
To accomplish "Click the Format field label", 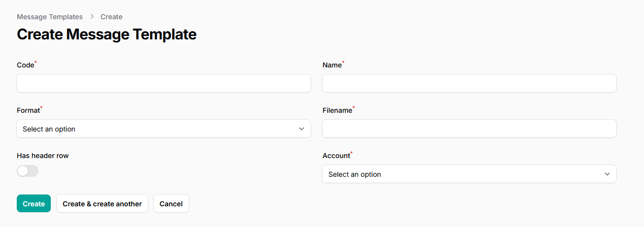I will tap(28, 110).
